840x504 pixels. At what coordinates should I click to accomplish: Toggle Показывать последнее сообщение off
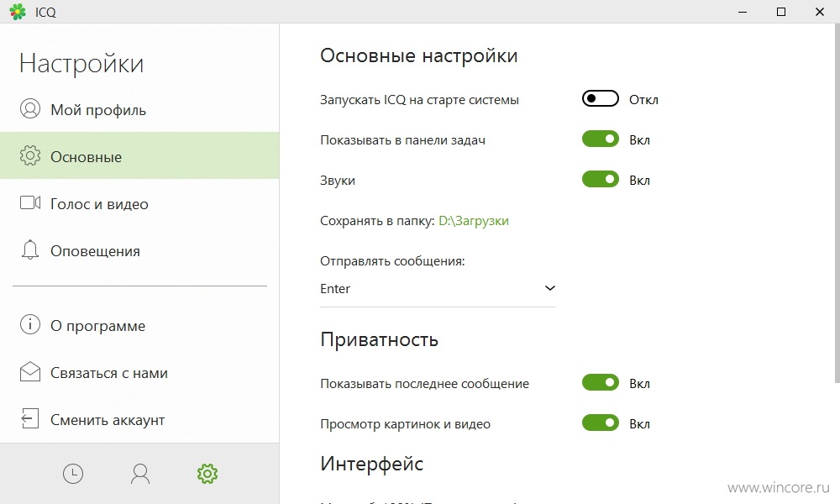point(601,382)
